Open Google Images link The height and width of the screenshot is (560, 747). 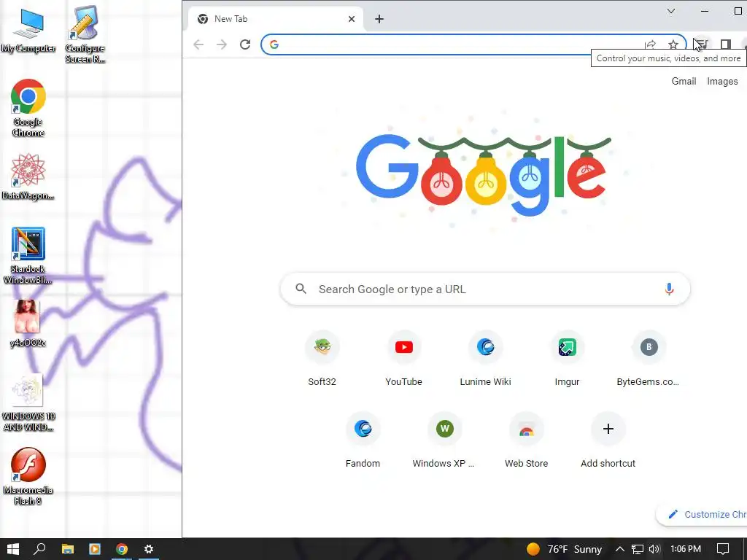722,82
